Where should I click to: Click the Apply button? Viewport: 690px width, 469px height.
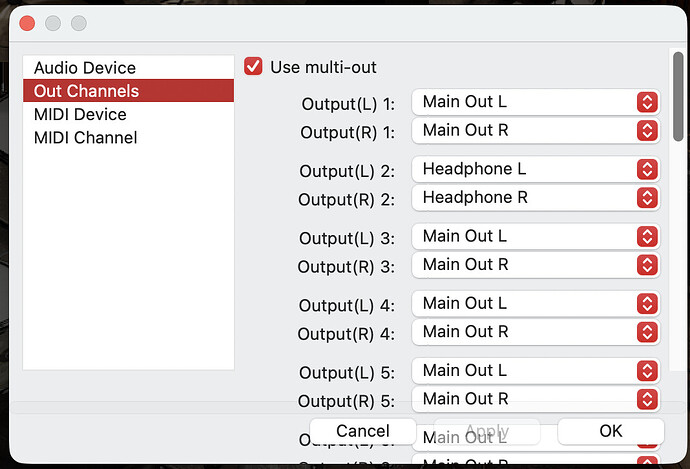(487, 431)
